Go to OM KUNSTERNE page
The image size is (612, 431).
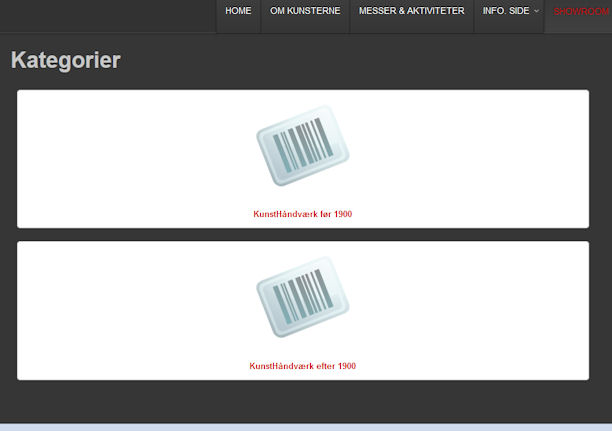pyautogui.click(x=305, y=11)
